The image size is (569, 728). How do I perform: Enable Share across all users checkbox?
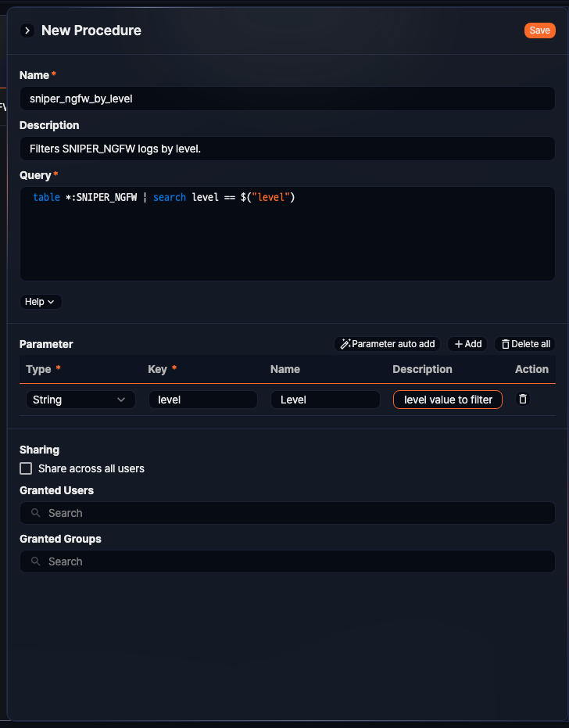pos(26,468)
